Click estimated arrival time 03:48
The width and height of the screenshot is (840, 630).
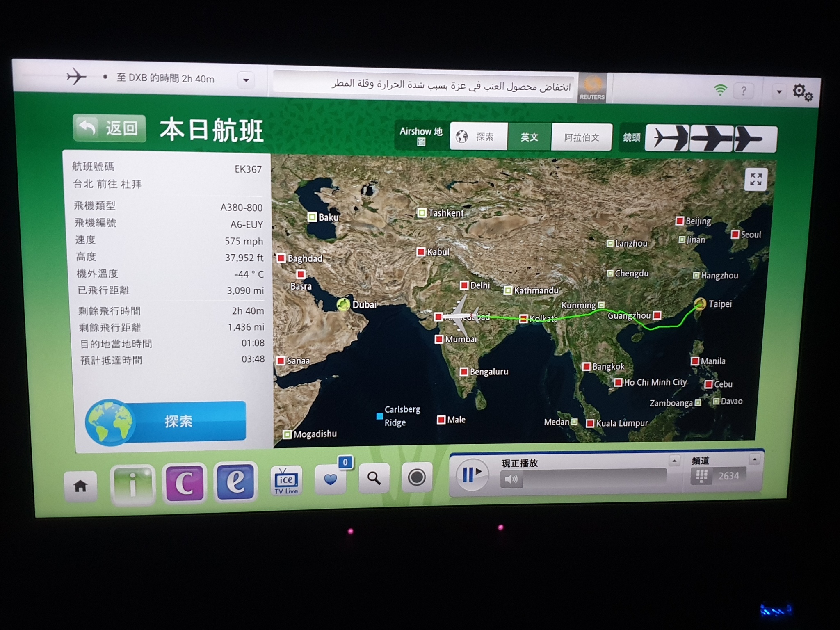tap(253, 359)
